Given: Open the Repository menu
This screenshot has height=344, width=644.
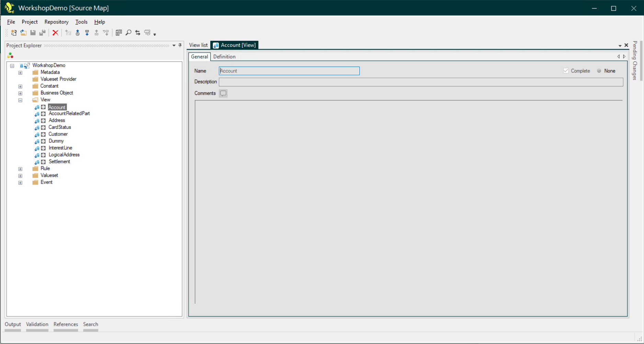Looking at the screenshot, I should point(56,22).
